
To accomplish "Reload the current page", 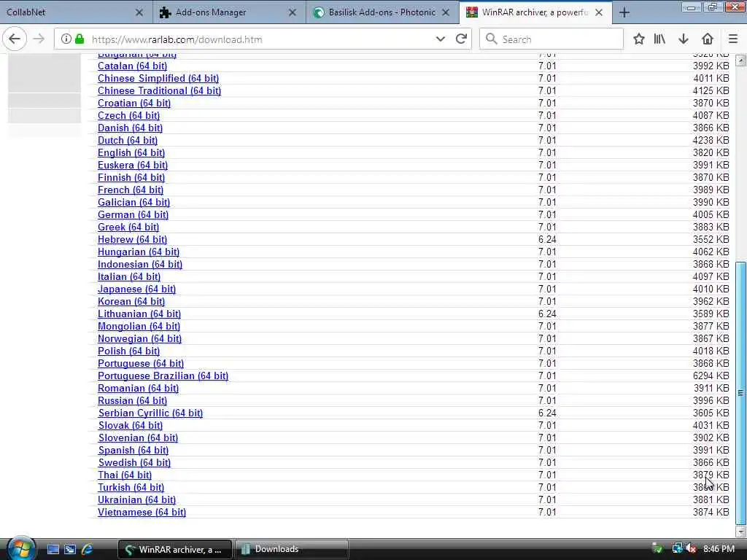I will (461, 39).
